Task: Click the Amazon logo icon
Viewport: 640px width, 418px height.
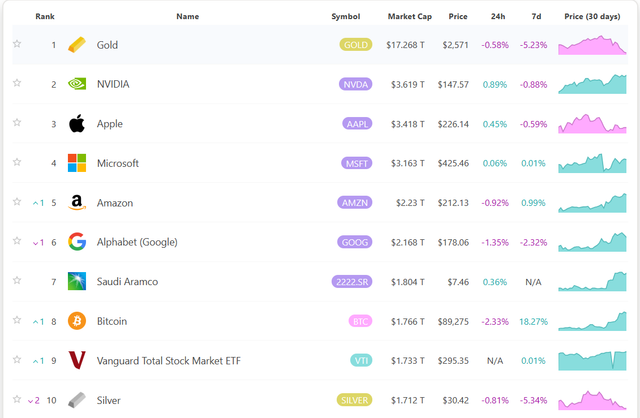Action: (x=77, y=202)
